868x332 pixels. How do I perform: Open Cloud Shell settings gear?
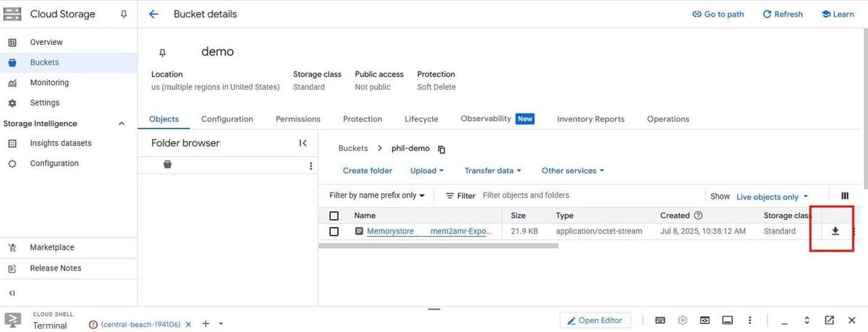(682, 320)
